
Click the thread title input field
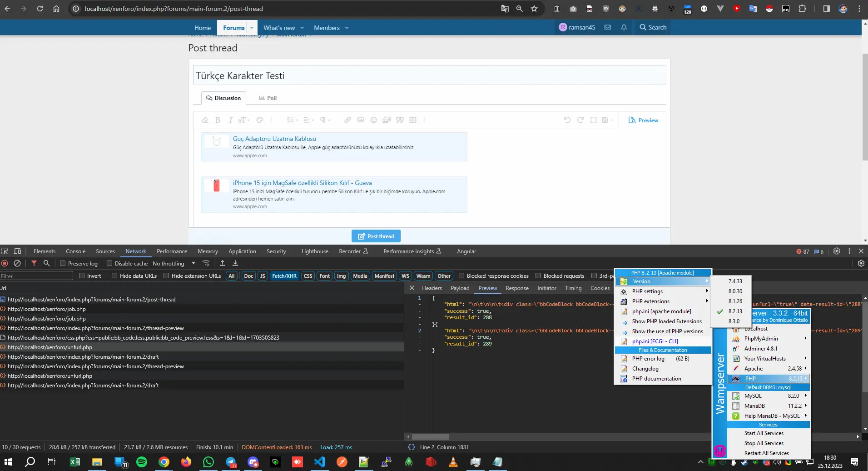click(x=430, y=75)
